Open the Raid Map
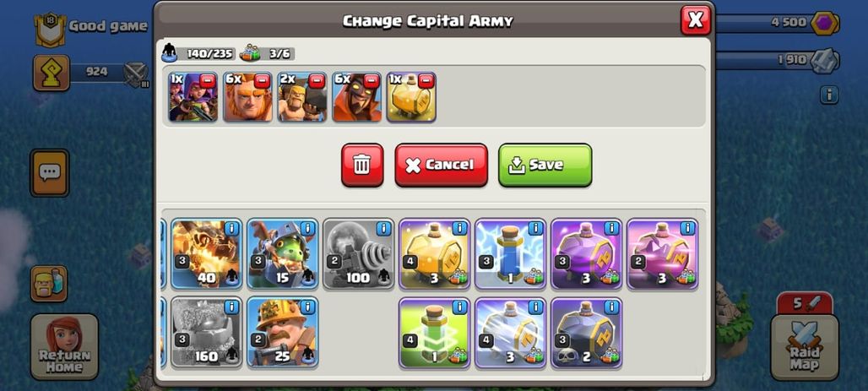 click(805, 347)
